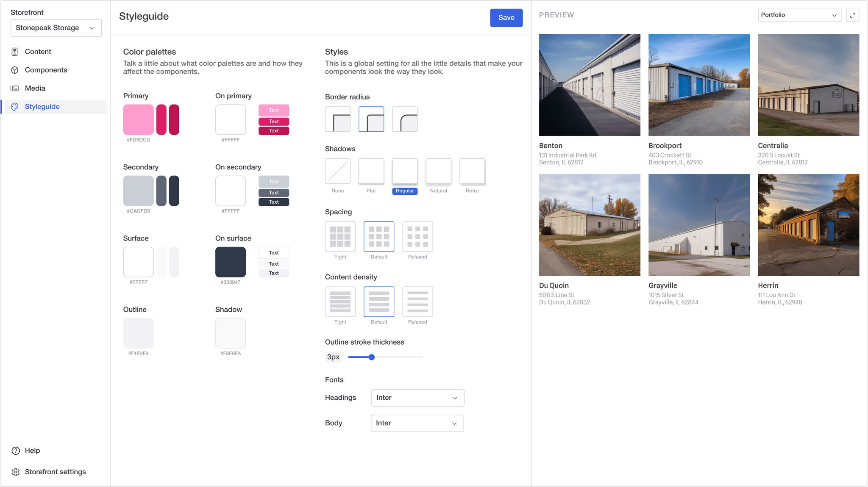Click the pink primary color swatch #FD9DCD
The width and height of the screenshot is (868, 487).
[x=138, y=120]
